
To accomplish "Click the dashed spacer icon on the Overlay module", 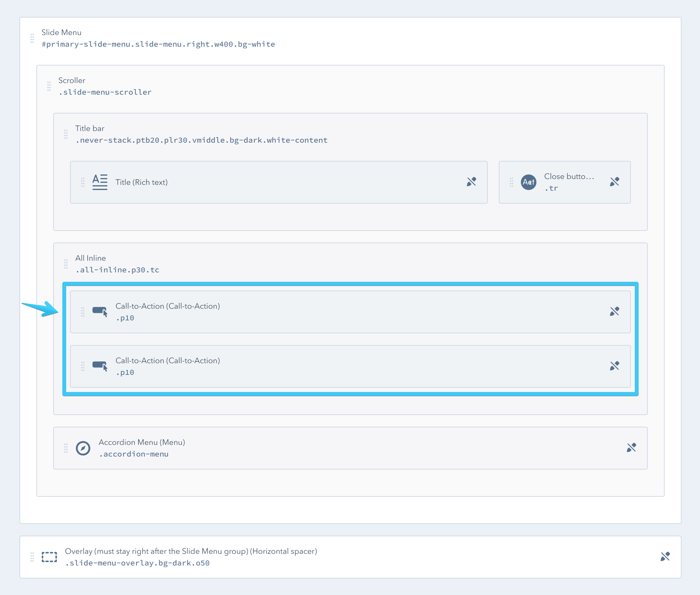I will (49, 556).
